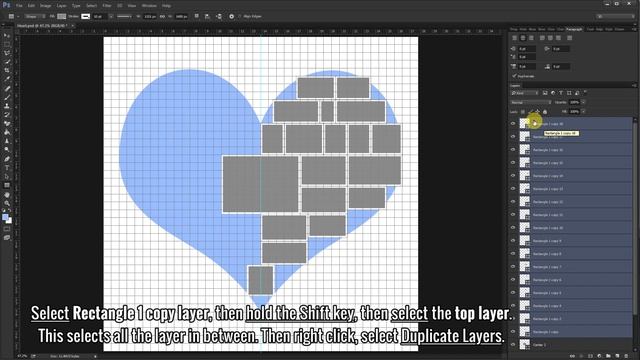Click the Fill color swatch
Image resolution: width=640 pixels, height=360 pixels.
pyautogui.click(x=62, y=16)
